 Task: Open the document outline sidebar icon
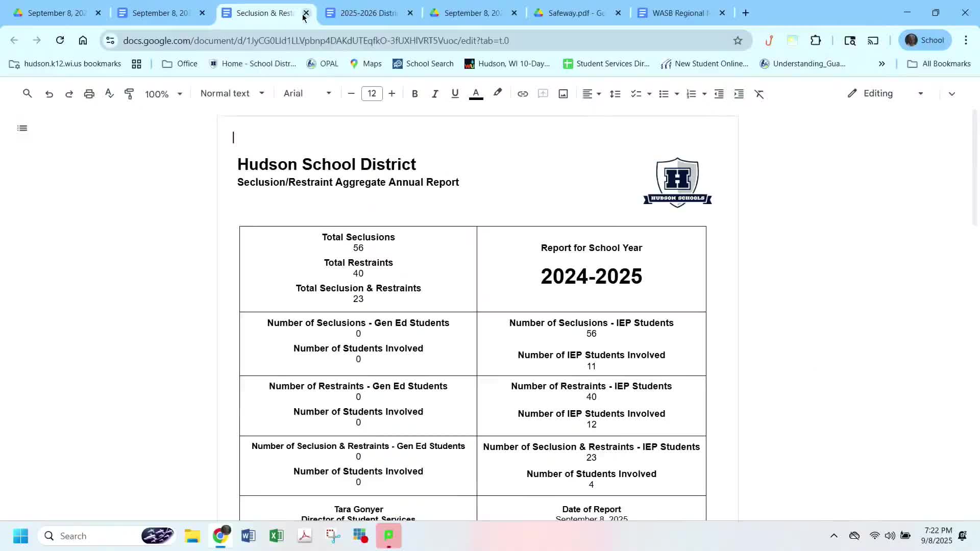tap(22, 128)
